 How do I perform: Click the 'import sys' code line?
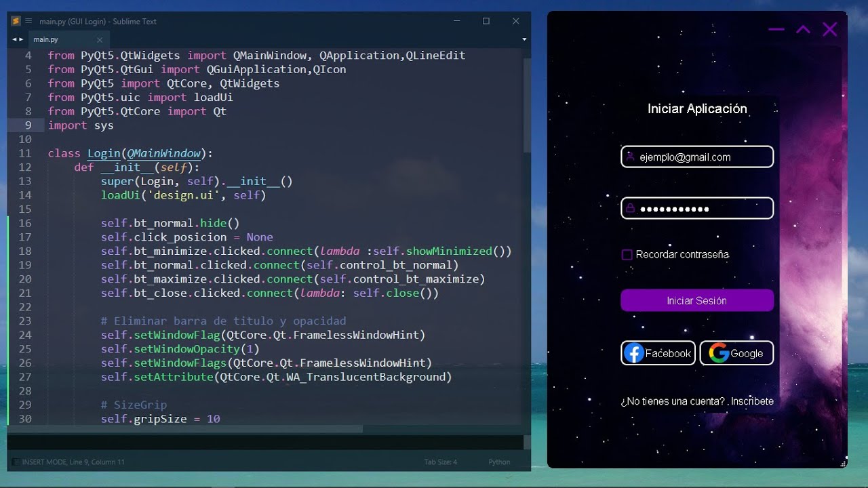point(81,125)
